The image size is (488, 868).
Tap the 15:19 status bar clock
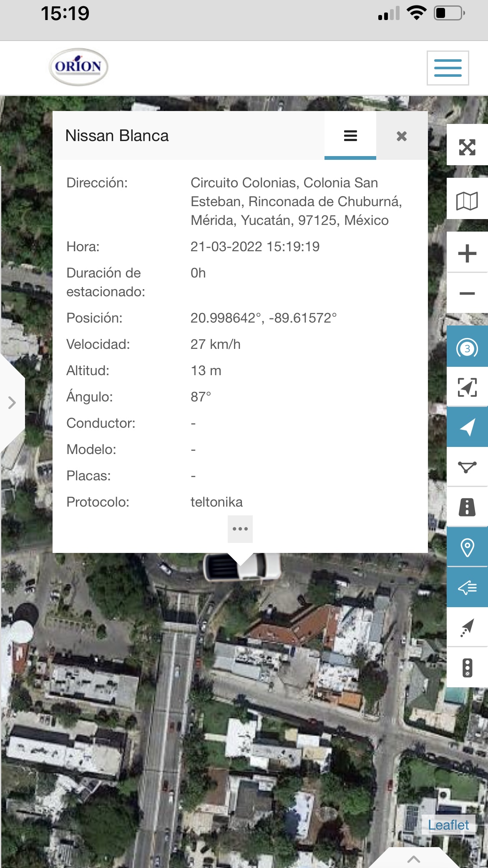pos(65,13)
